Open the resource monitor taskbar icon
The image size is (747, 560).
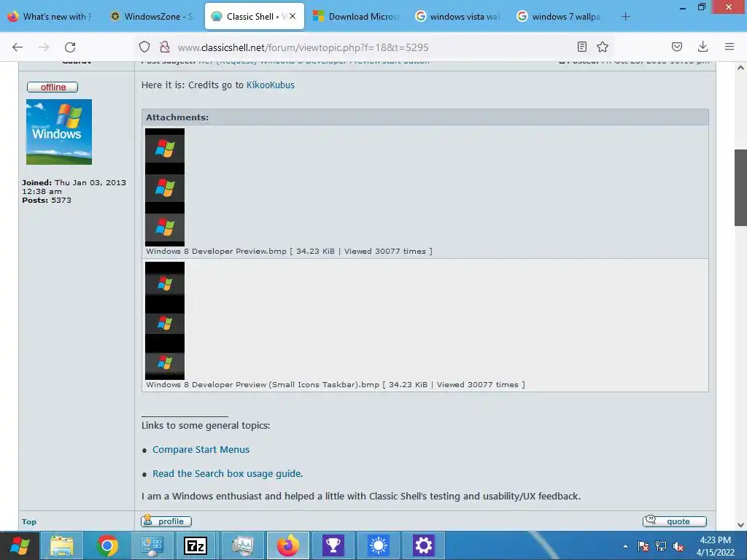pyautogui.click(x=242, y=545)
